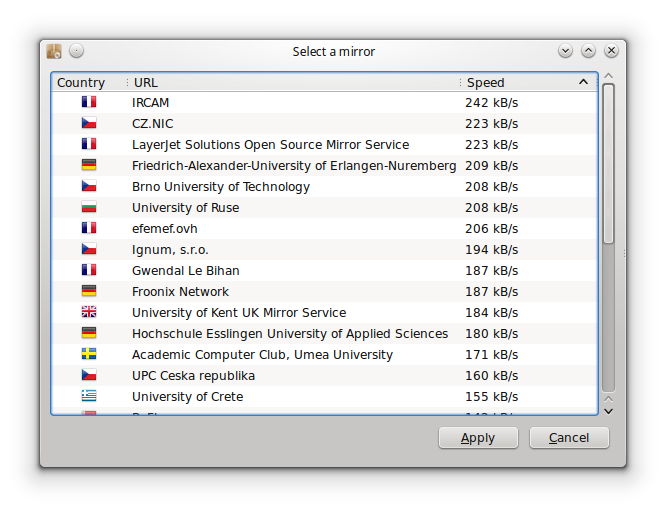Click the Czech flag beside Brno University

[x=89, y=186]
